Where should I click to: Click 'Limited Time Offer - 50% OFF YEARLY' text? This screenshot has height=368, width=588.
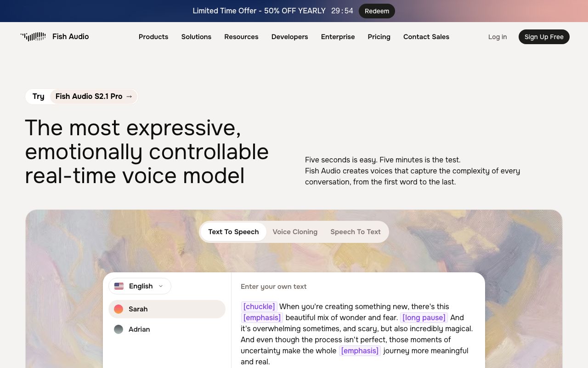pyautogui.click(x=259, y=11)
